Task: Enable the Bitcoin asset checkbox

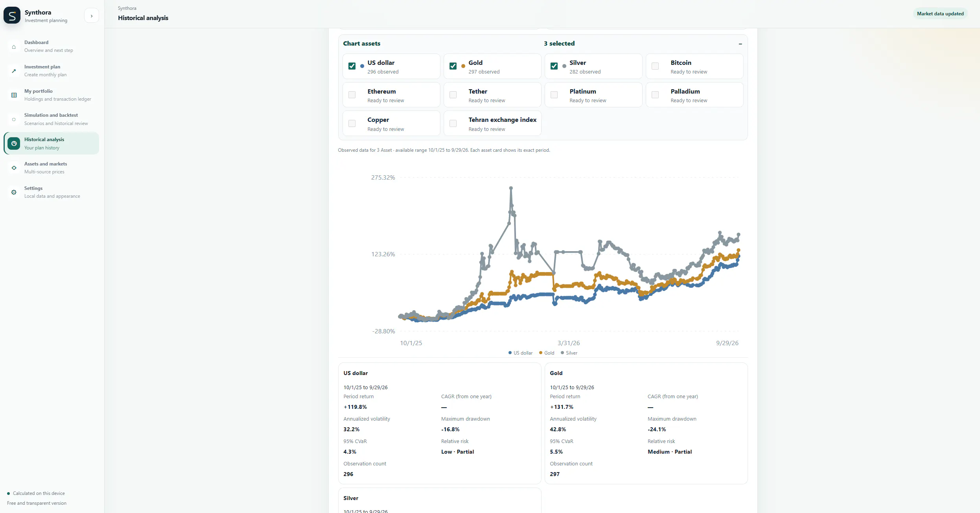Action: [655, 66]
